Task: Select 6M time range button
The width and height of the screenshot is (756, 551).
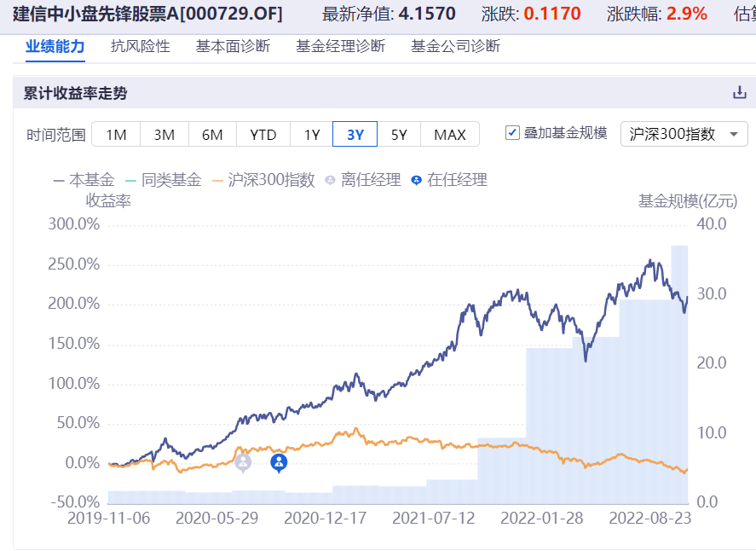Action: [212, 134]
